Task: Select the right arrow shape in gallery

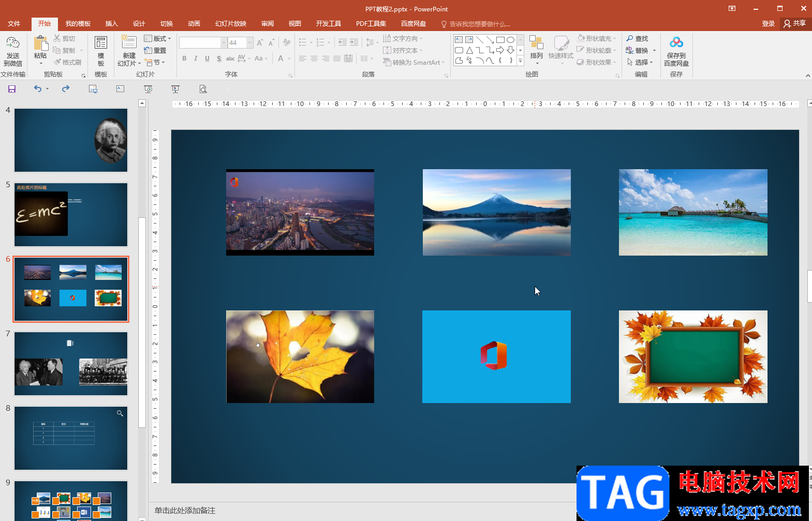Action: [x=500, y=50]
